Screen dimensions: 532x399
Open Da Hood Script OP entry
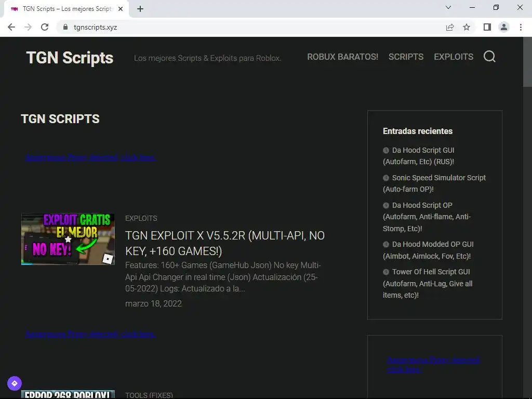click(427, 217)
